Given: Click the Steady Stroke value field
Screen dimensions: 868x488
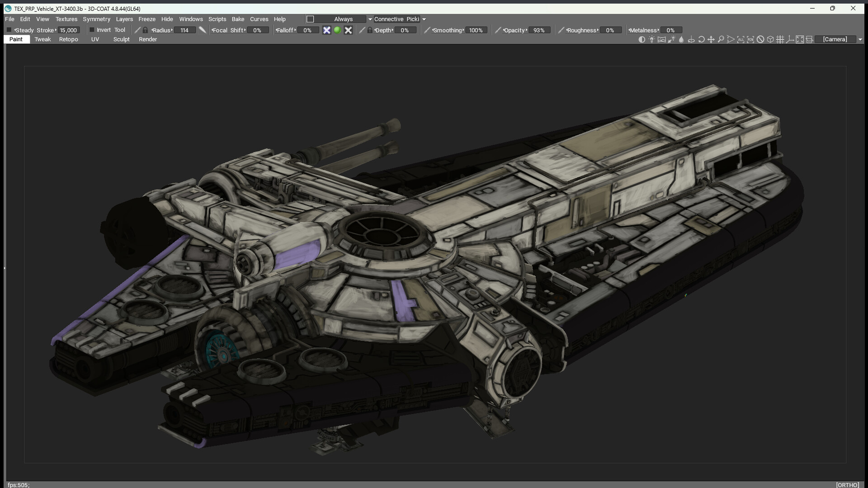Looking at the screenshot, I should (x=69, y=30).
